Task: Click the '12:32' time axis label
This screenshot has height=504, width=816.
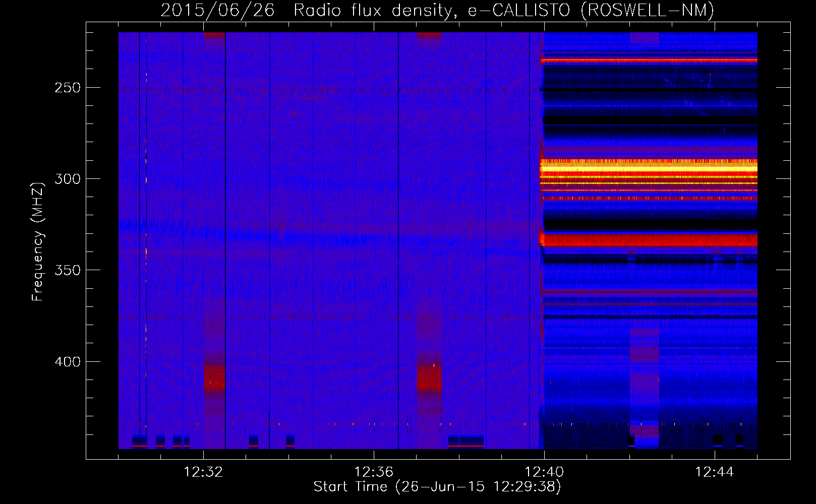Action: pyautogui.click(x=203, y=472)
